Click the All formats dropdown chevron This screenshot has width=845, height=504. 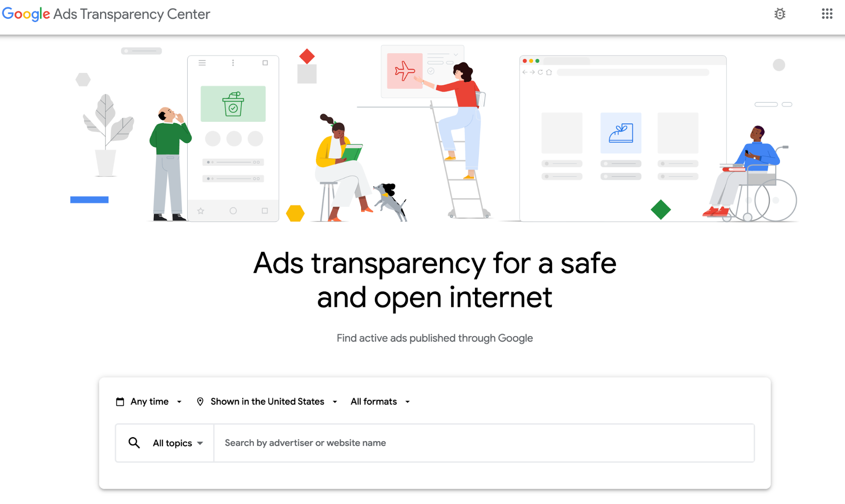click(x=408, y=402)
